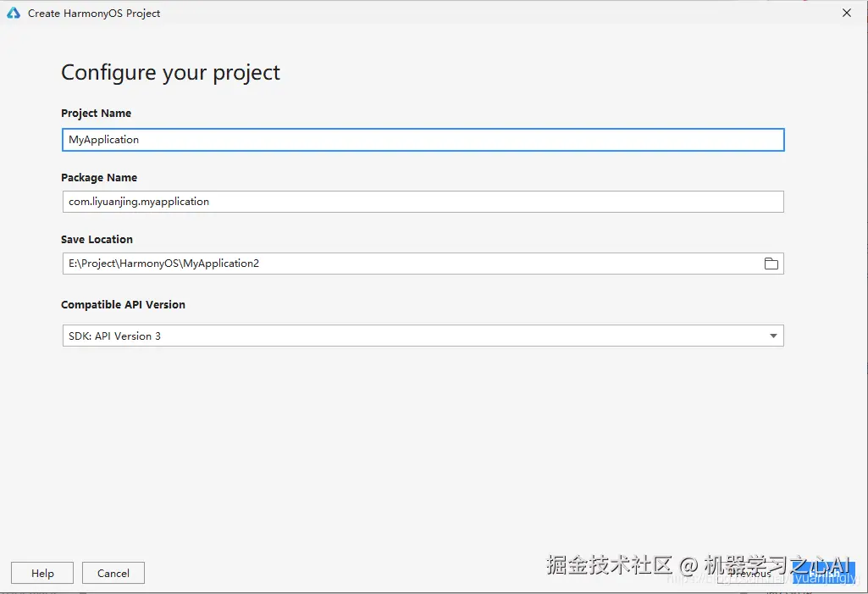Click the "Compatible API Version" label
The width and height of the screenshot is (868, 594).
click(x=123, y=305)
